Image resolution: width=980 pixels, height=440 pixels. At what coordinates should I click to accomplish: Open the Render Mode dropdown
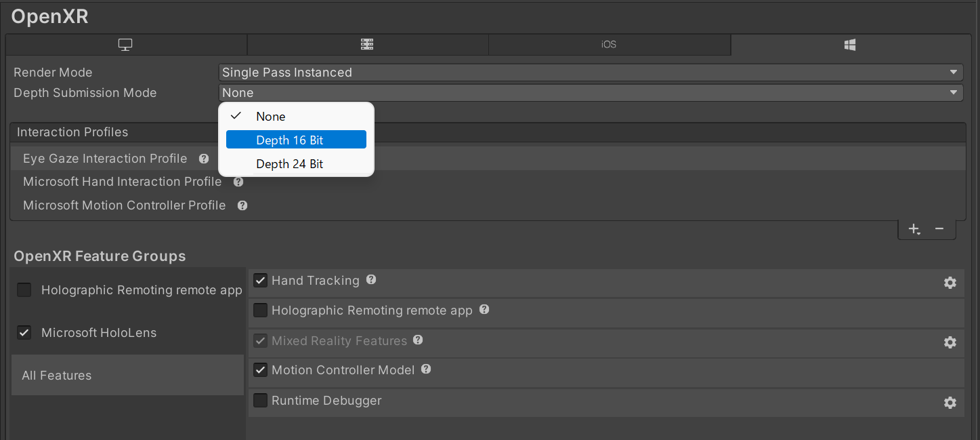click(591, 73)
